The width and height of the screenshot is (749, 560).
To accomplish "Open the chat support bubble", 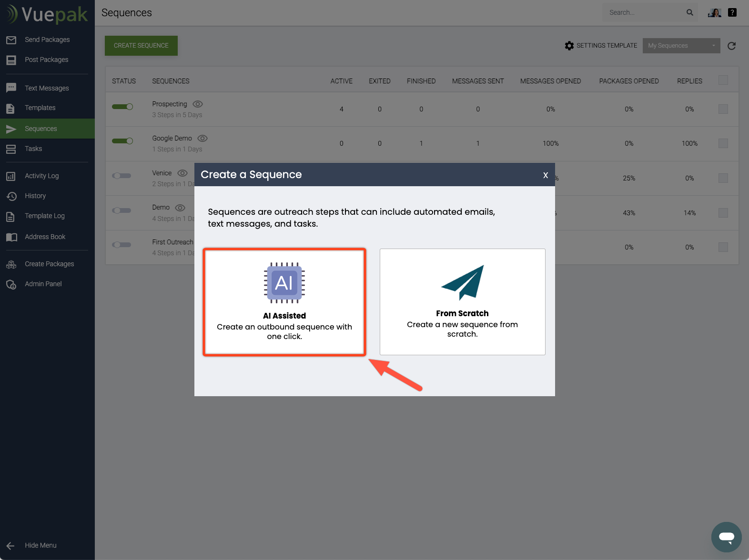I will tap(726, 537).
